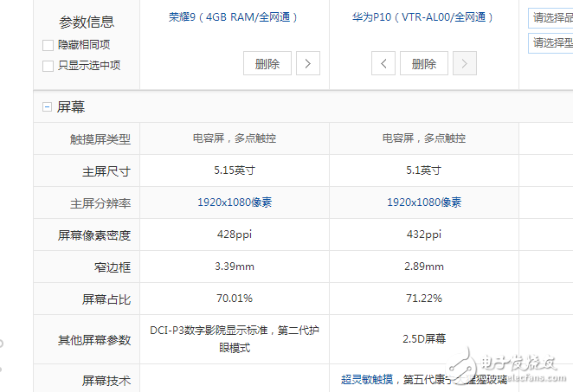Select the 屏幕像素密度 row label

coord(94,235)
